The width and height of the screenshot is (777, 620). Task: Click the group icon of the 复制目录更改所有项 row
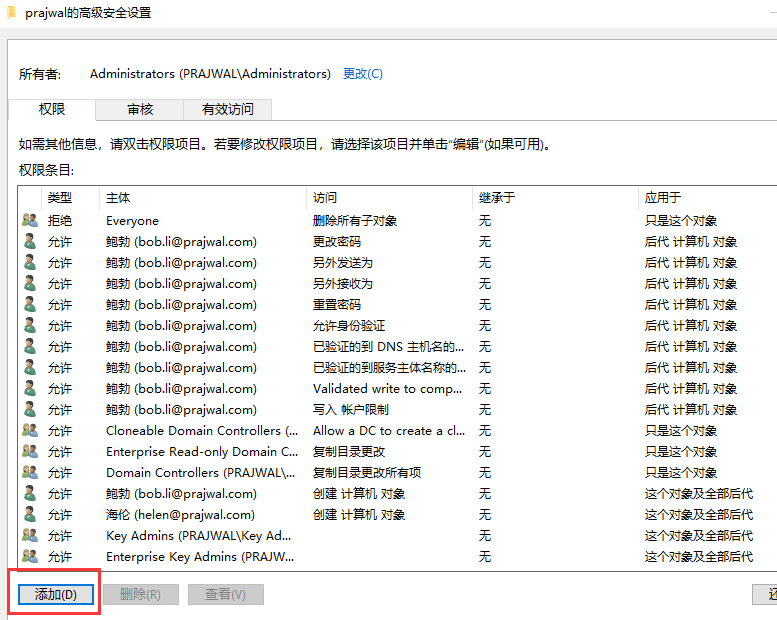pos(30,472)
